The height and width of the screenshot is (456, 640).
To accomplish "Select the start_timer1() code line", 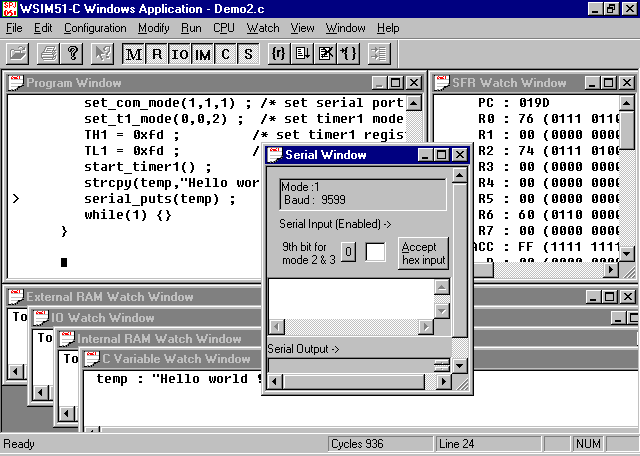I will (x=148, y=167).
